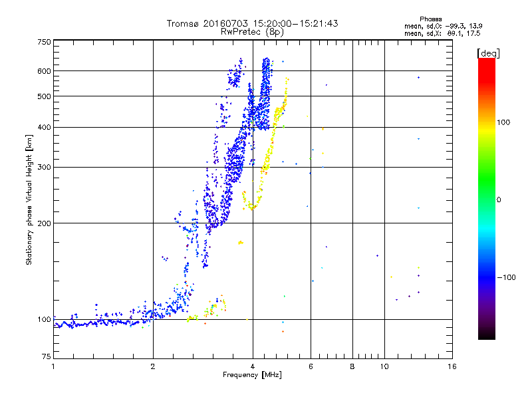Click the blue F-layer cluster near 300 km
This screenshot has height=399, width=532.
(x=235, y=163)
